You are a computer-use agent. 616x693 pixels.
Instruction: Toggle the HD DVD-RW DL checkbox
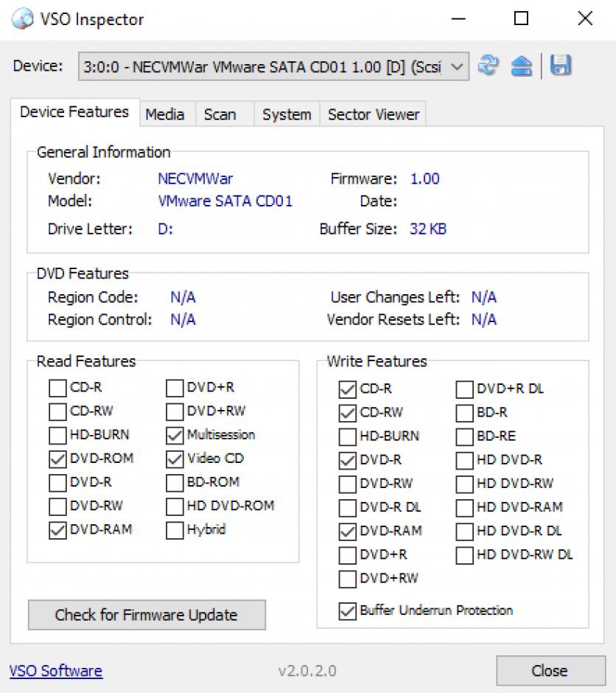point(464,556)
